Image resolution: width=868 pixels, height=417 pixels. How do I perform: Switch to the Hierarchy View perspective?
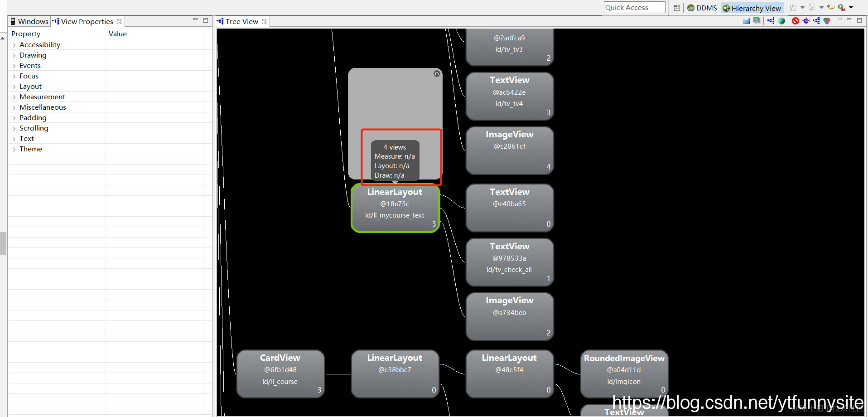752,8
